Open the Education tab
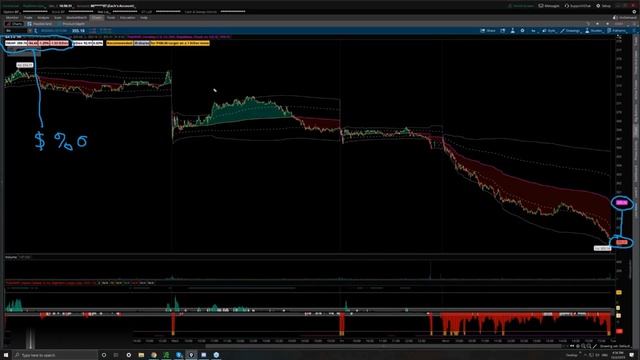The image size is (640, 360). [x=127, y=18]
